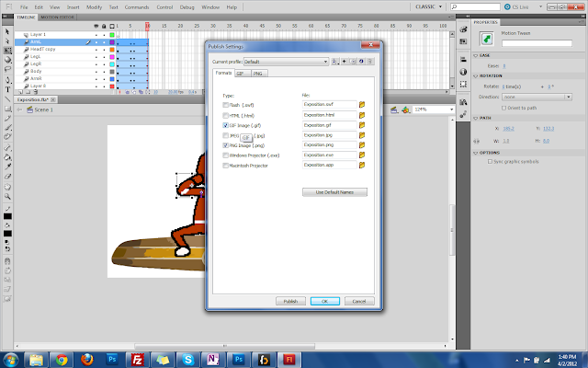Click the Edit Scene clapperboard icon
The height and width of the screenshot is (368, 588).
click(394, 109)
